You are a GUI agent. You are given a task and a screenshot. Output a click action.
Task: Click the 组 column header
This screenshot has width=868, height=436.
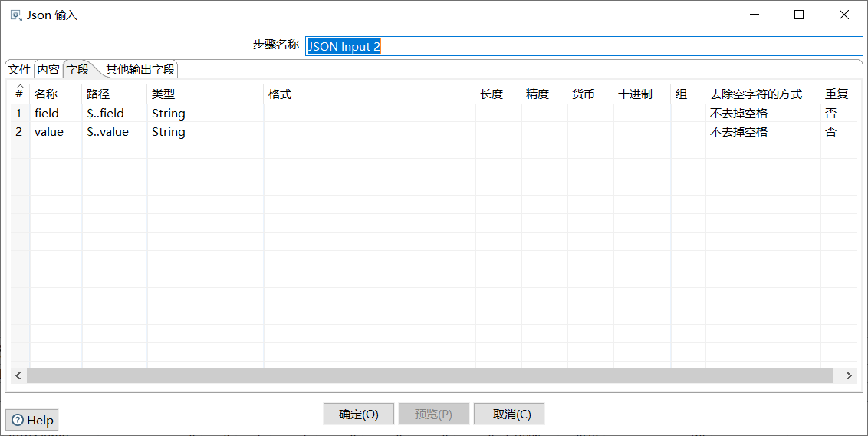[688, 94]
